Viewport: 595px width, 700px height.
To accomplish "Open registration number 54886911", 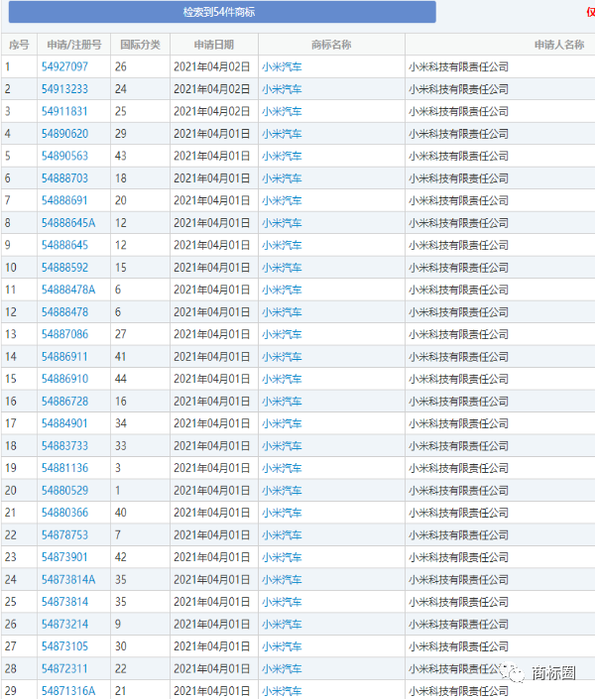I will (x=64, y=357).
